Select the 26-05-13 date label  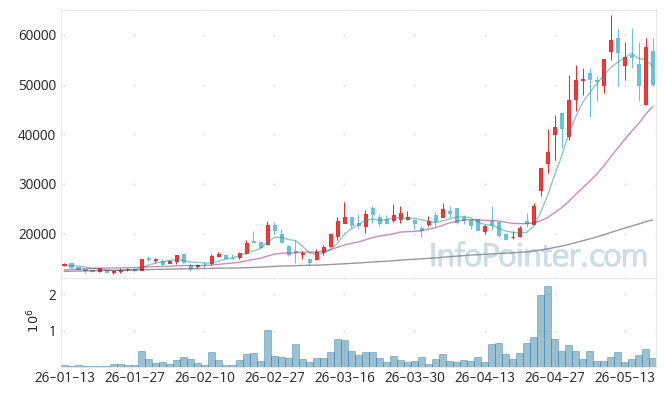click(x=625, y=377)
